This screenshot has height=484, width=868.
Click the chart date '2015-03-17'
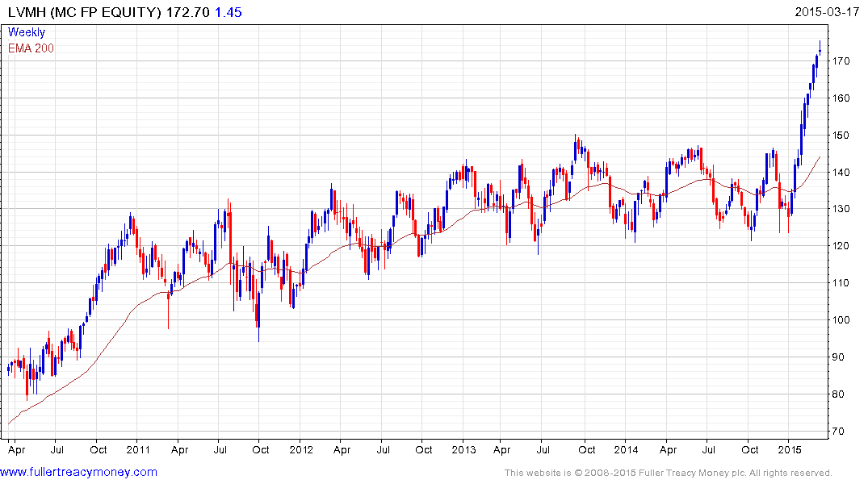point(827,12)
